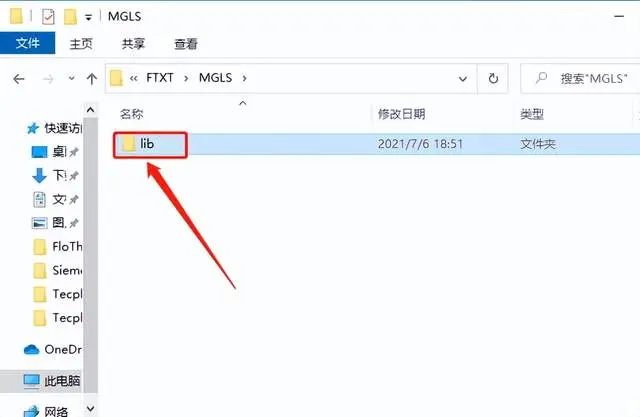Click the Back navigation arrow
Screen dimensions: 640x417
click(19, 79)
